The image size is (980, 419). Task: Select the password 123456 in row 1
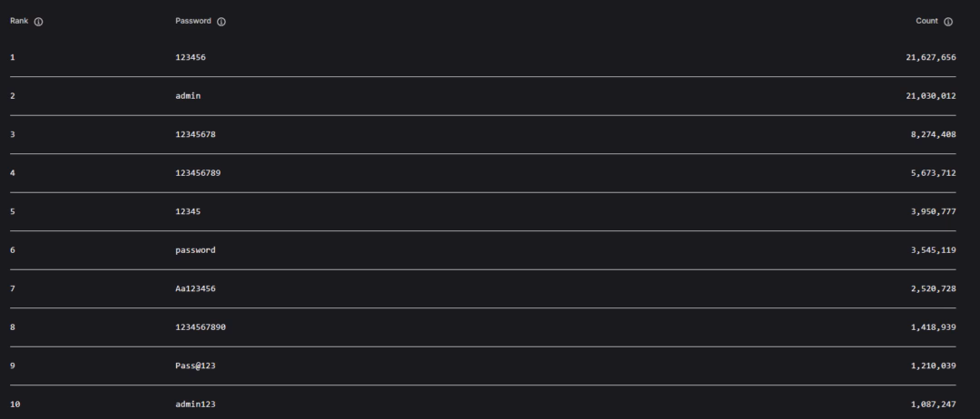[x=191, y=57]
